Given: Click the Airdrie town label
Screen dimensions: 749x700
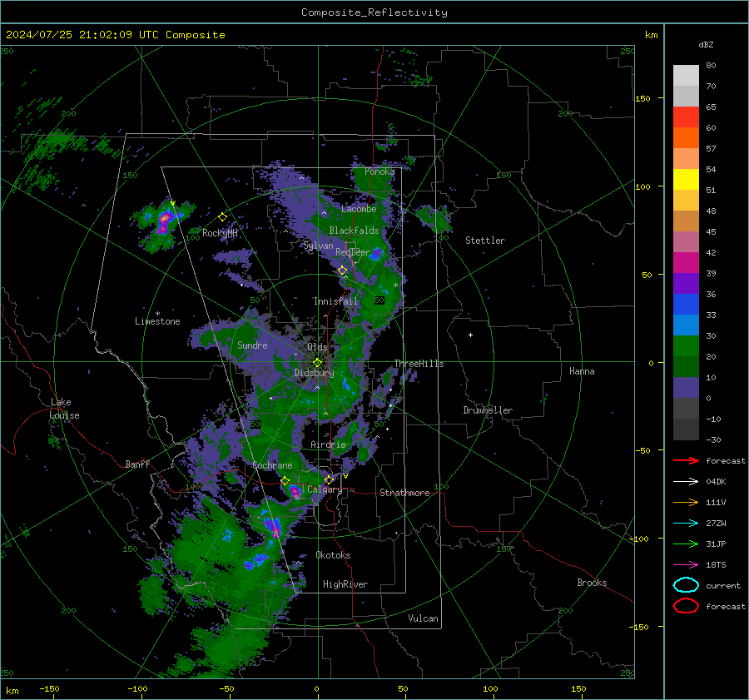Looking at the screenshot, I should pyautogui.click(x=328, y=444).
